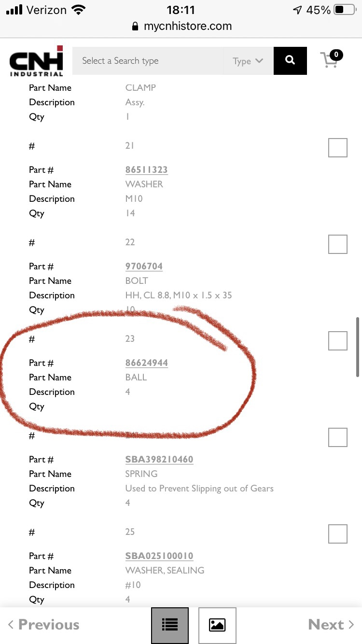Select the checkbox for item 23 ball
This screenshot has width=362, height=644.
(x=338, y=341)
